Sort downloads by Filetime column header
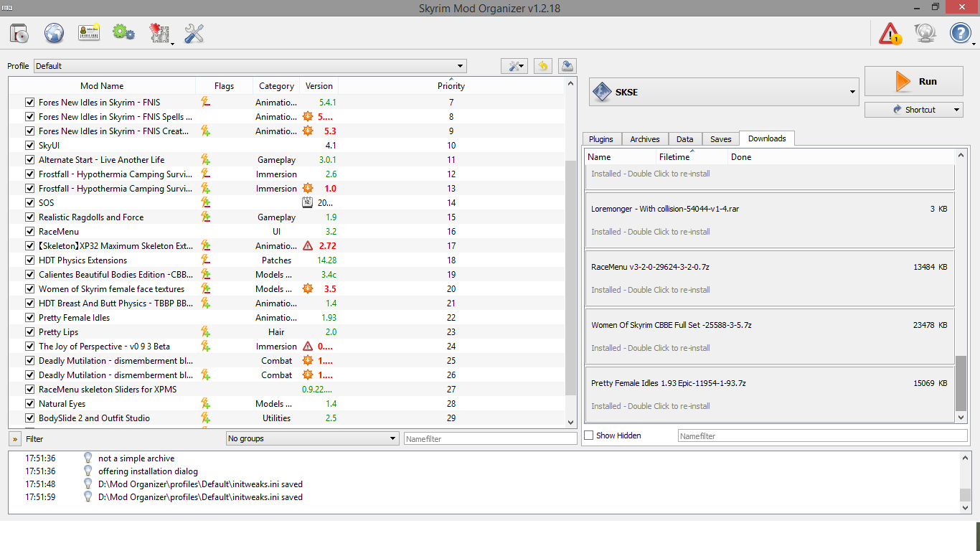 click(692, 157)
